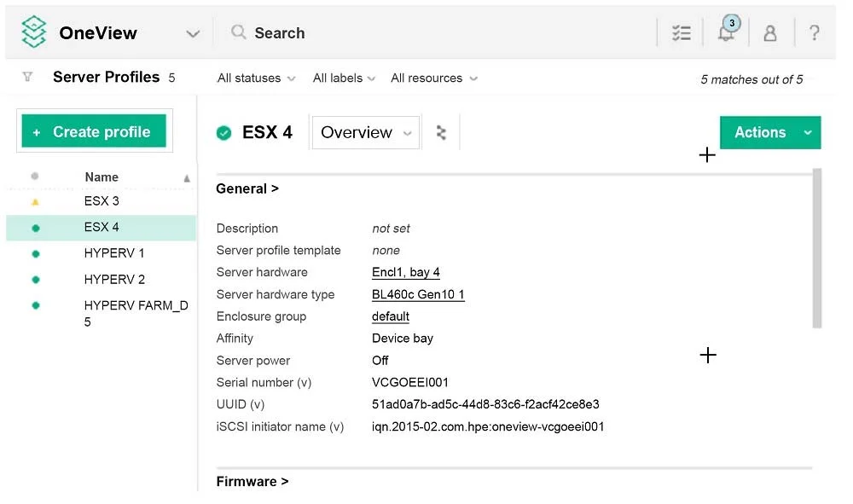Sort by the status column header dot
The height and width of the screenshot is (504, 853).
click(35, 177)
